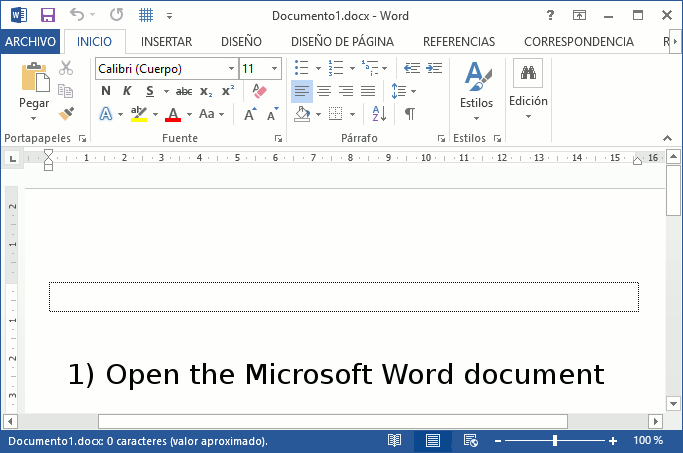Click the Pegar paste clipboard icon
683x453 pixels.
(x=34, y=78)
